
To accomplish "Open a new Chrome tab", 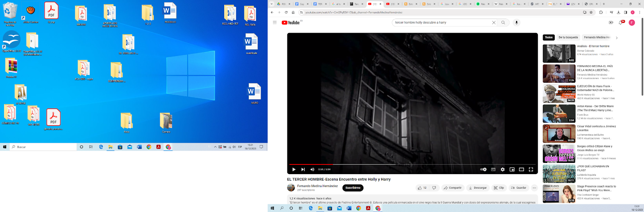I will pos(604,4).
